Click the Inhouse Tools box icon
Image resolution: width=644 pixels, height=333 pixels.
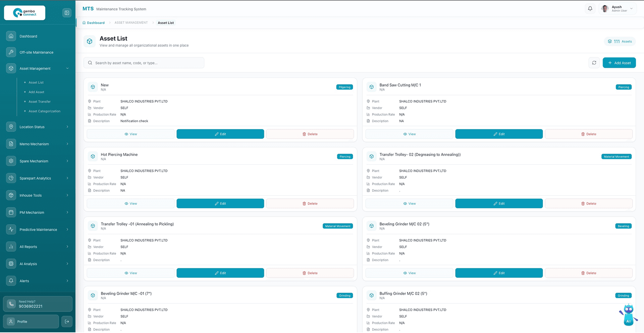pos(11,195)
